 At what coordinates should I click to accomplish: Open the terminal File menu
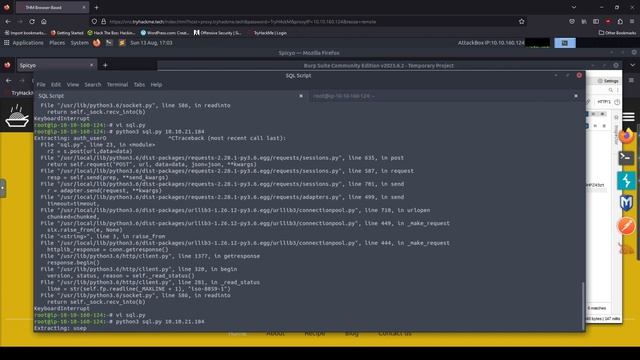(x=41, y=84)
